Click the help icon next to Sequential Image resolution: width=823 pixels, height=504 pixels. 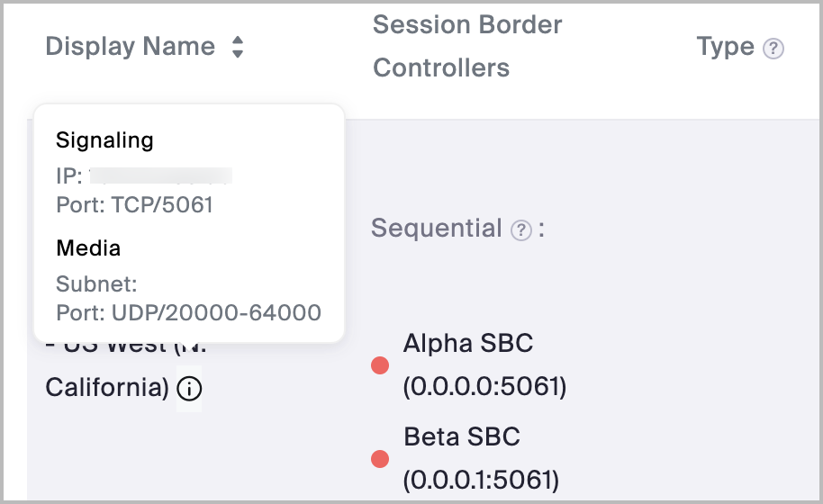520,230
